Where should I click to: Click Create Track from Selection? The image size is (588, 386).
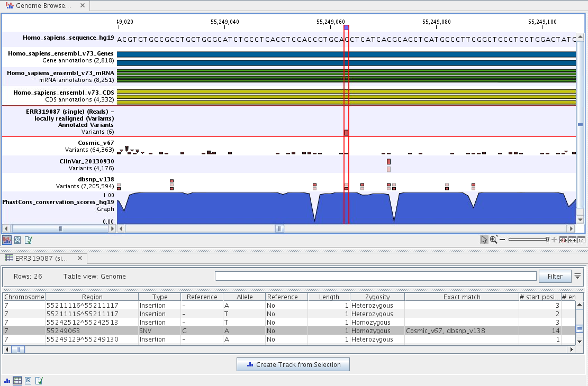293,364
